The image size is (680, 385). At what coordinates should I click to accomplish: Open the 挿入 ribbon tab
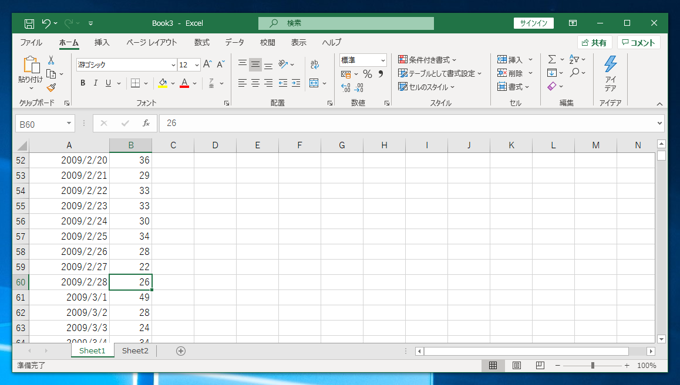pos(102,42)
